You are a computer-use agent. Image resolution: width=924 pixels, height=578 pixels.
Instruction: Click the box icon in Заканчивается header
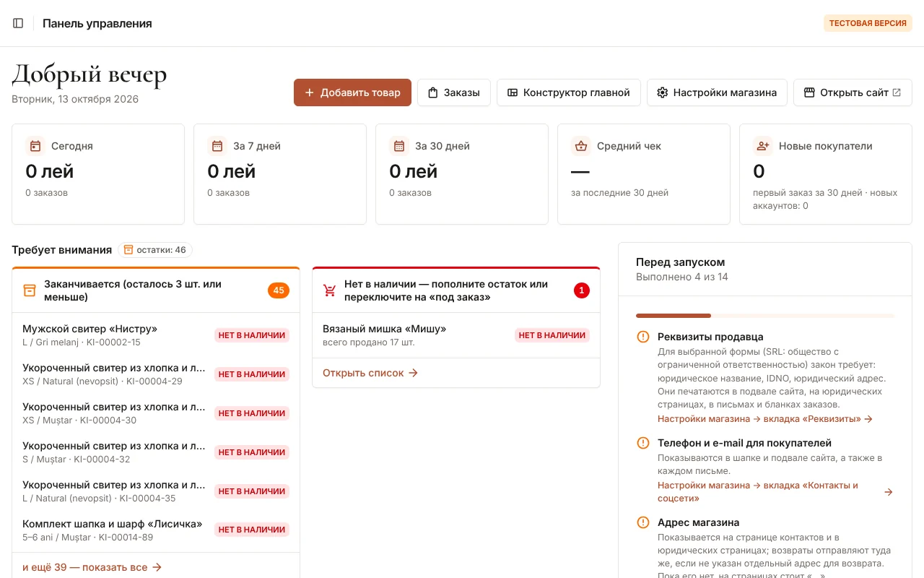(x=30, y=290)
